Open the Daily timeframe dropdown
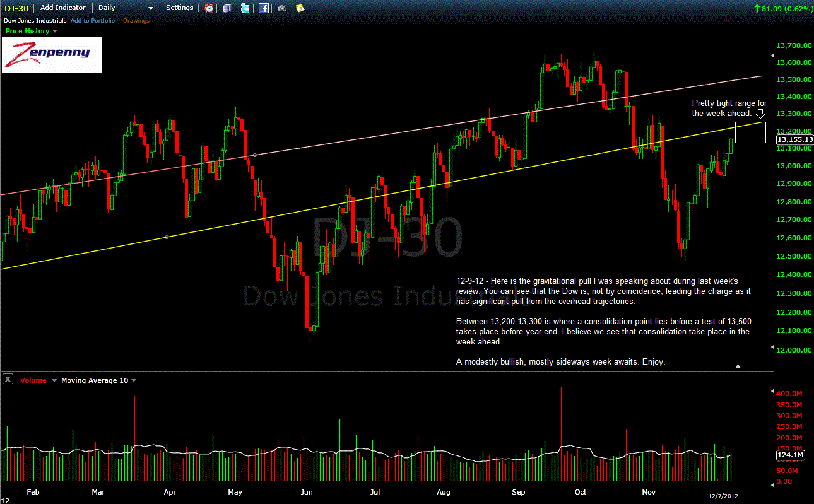 (x=126, y=8)
